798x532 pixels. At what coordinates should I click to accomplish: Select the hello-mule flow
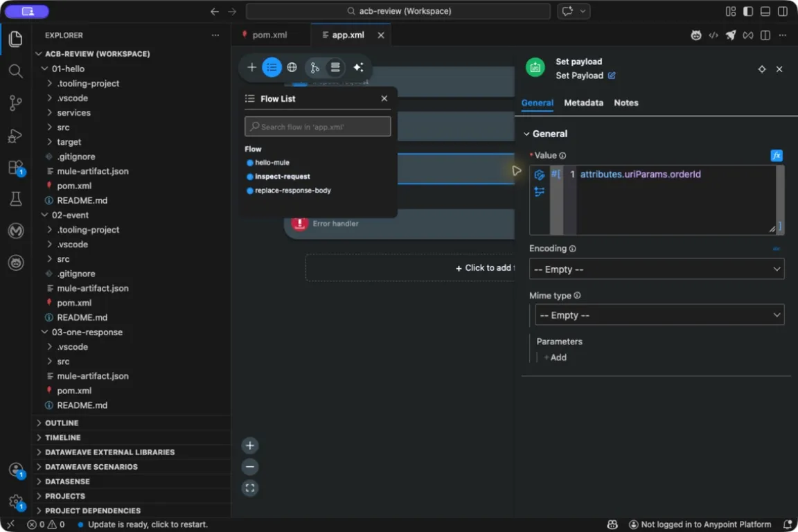tap(272, 162)
